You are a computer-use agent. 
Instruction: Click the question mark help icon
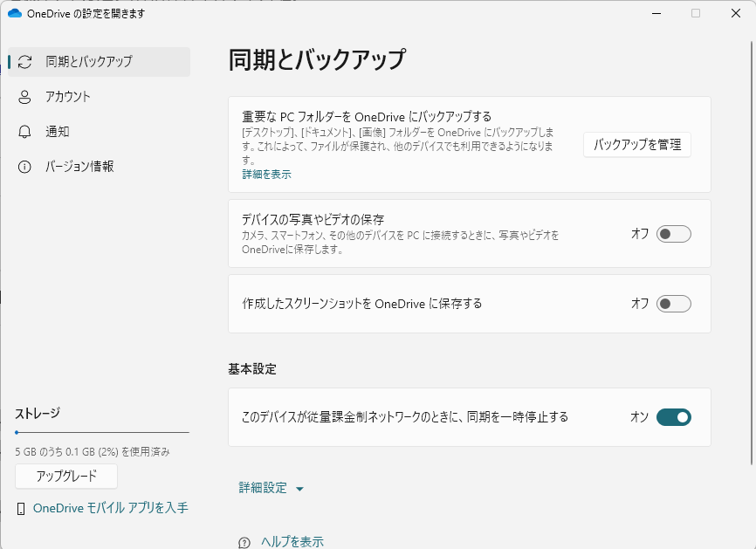click(244, 543)
